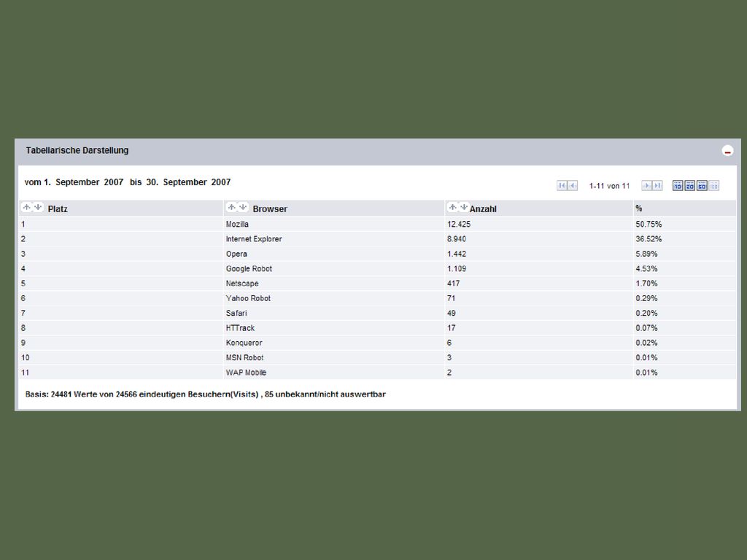This screenshot has height=560, width=747.
Task: Click the count value 1.109
Action: [x=457, y=268]
